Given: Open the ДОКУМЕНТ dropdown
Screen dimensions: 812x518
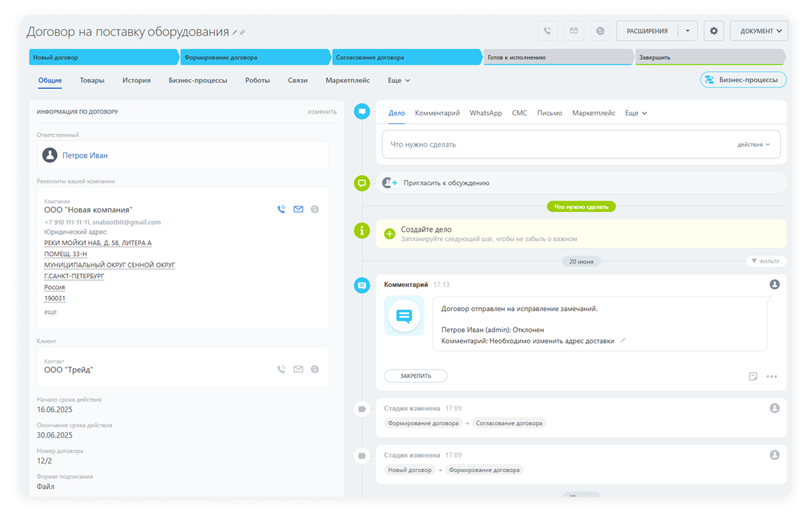Looking at the screenshot, I should click(x=759, y=31).
